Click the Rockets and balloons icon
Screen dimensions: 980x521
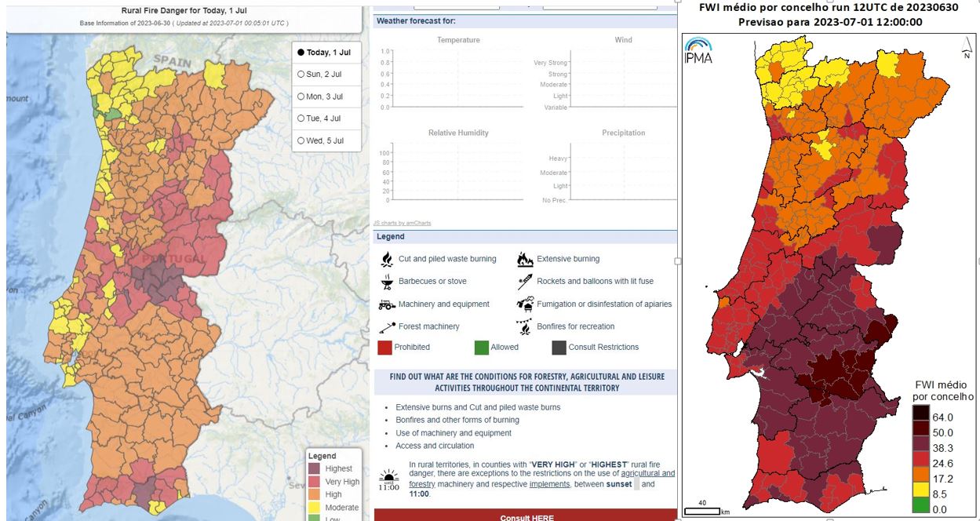point(525,282)
